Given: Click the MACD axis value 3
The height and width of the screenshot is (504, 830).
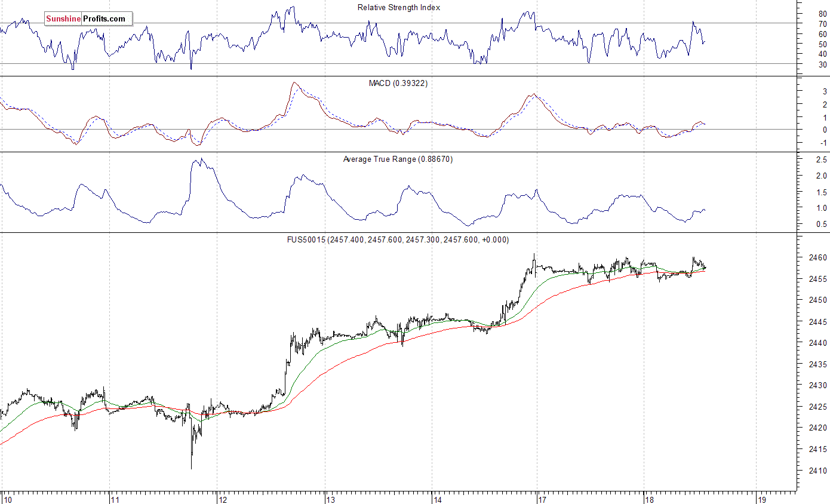Looking at the screenshot, I should pyautogui.click(x=825, y=91).
